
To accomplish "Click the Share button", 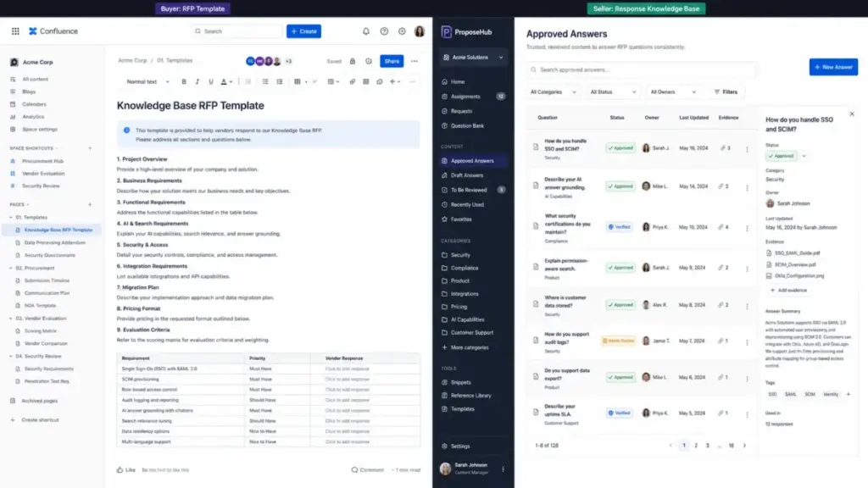I will coord(392,61).
